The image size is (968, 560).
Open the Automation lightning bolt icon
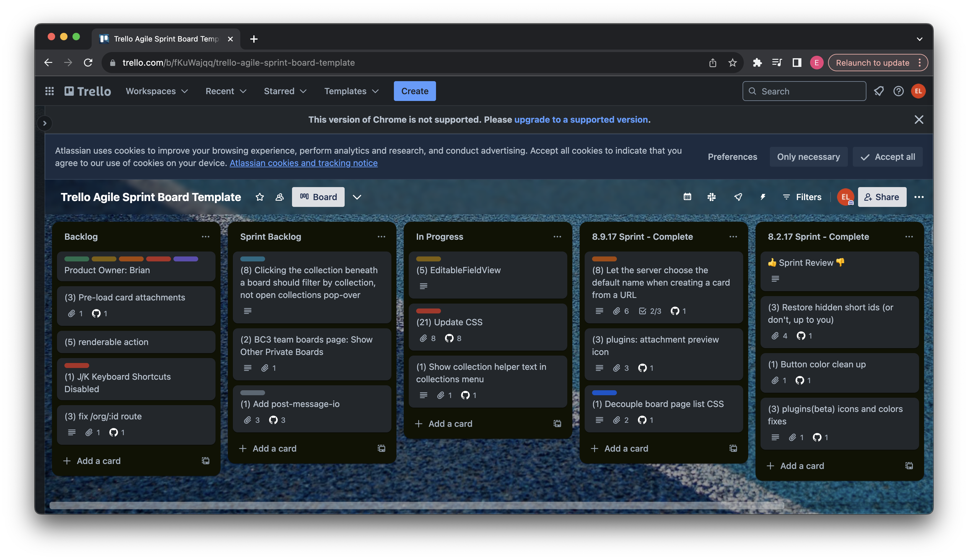[x=762, y=197]
